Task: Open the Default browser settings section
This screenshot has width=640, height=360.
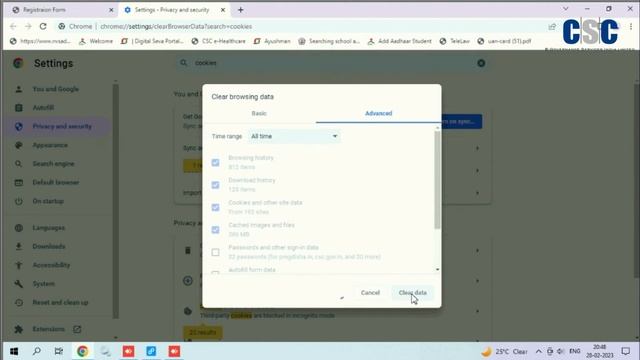Action: click(56, 182)
